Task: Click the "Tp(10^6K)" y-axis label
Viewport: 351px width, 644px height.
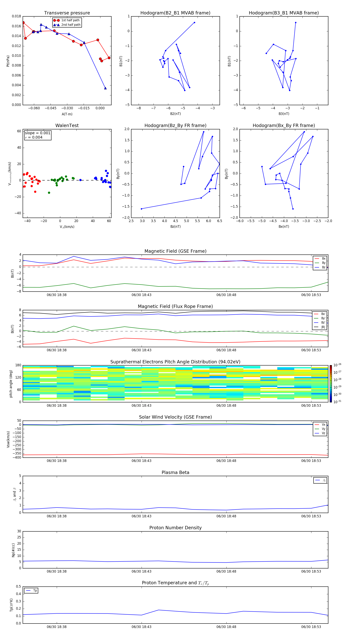Action: 11,605
